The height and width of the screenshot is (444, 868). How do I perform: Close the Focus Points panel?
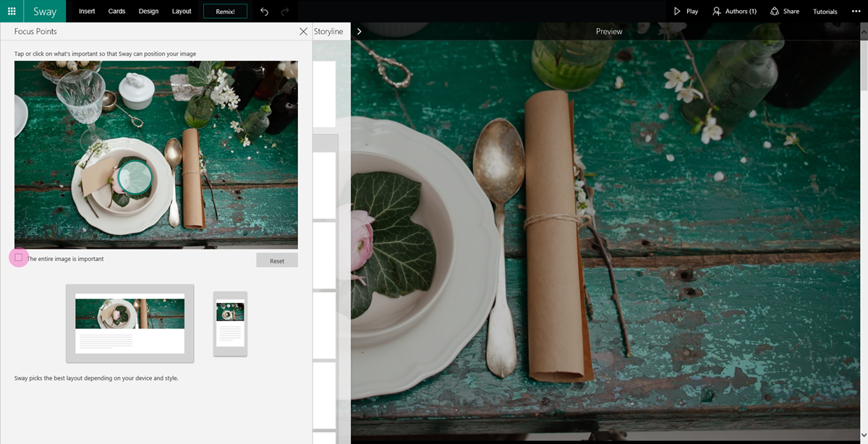click(x=304, y=31)
